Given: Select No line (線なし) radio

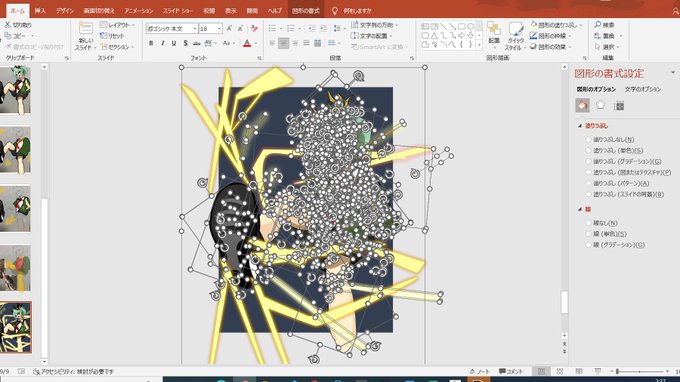Looking at the screenshot, I should coord(588,223).
